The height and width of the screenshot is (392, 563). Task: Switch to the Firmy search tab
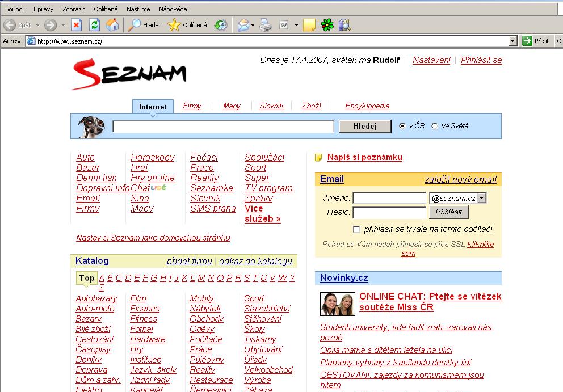[192, 106]
